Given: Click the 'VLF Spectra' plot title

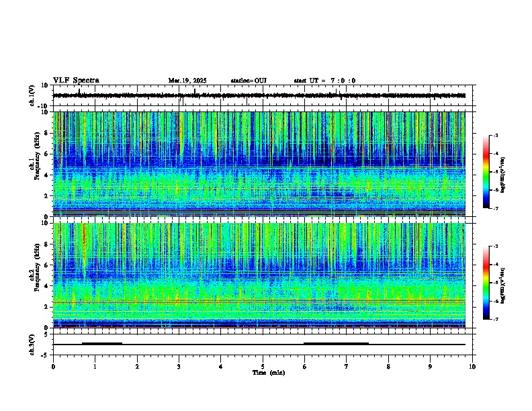Looking at the screenshot, I should pos(76,81).
